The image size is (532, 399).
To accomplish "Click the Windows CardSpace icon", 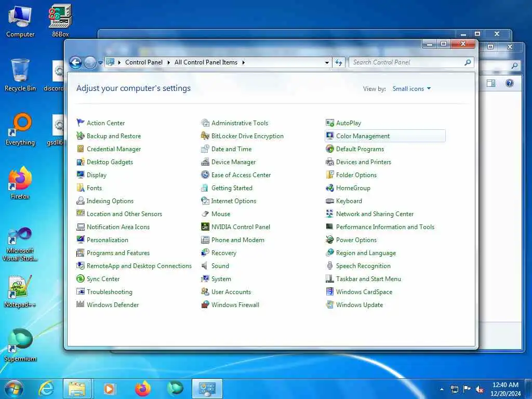I will (x=329, y=291).
